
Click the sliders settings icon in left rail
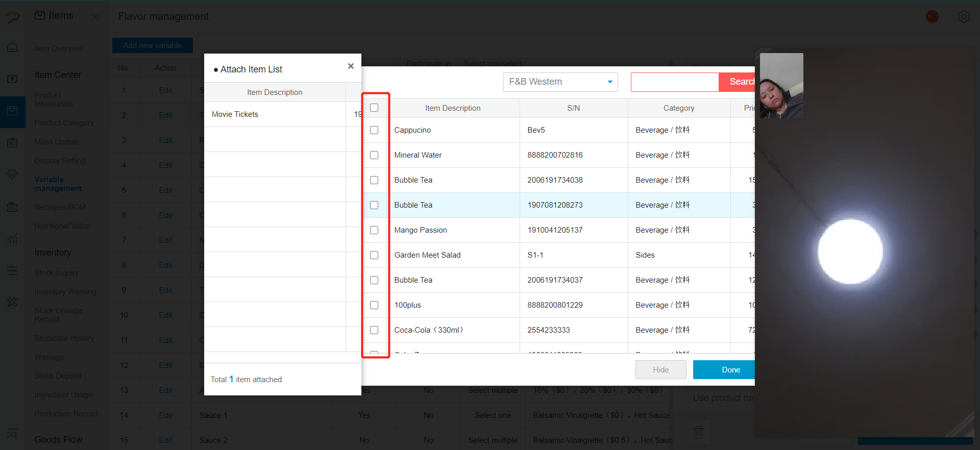pyautogui.click(x=12, y=270)
